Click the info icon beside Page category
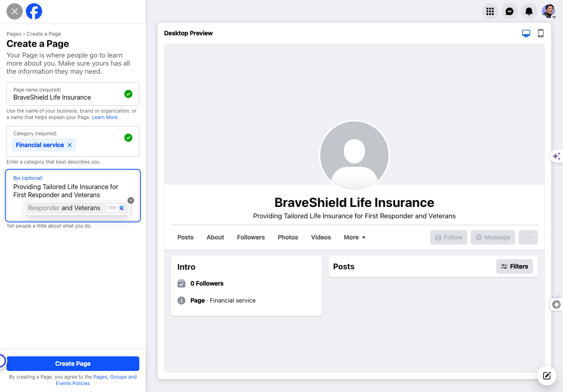Viewport: 563px width, 392px height. [x=181, y=300]
